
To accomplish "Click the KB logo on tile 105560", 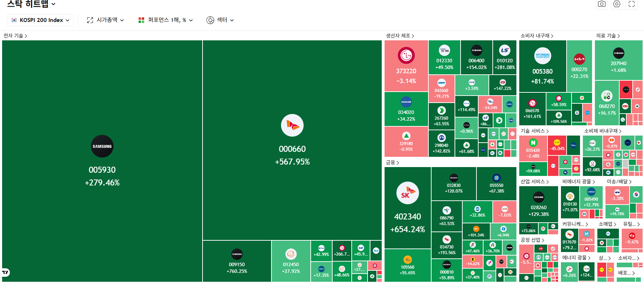I will pos(408,260).
